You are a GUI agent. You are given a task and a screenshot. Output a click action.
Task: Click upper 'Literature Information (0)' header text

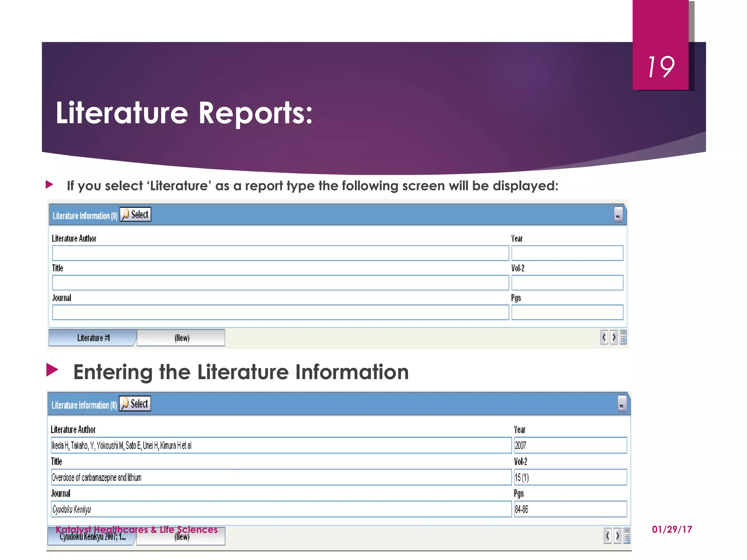point(85,216)
